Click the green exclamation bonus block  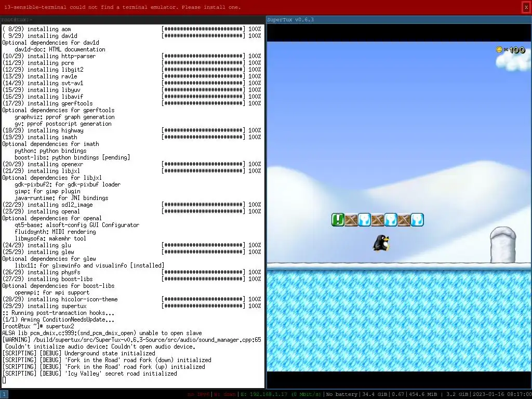pyautogui.click(x=338, y=220)
